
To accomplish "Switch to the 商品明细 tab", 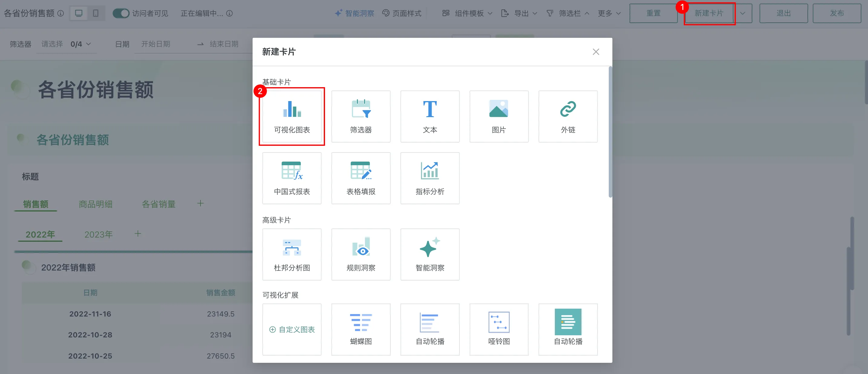I will 95,204.
